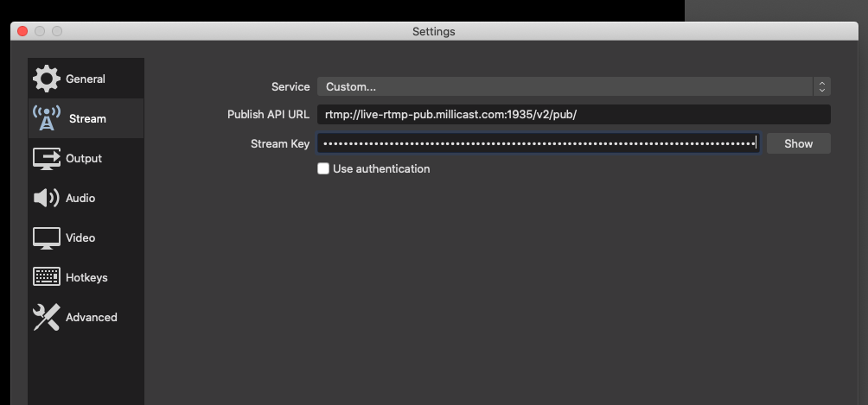The image size is (868, 405).
Task: Click the Hotkeys keyboard icon
Action: pos(46,277)
